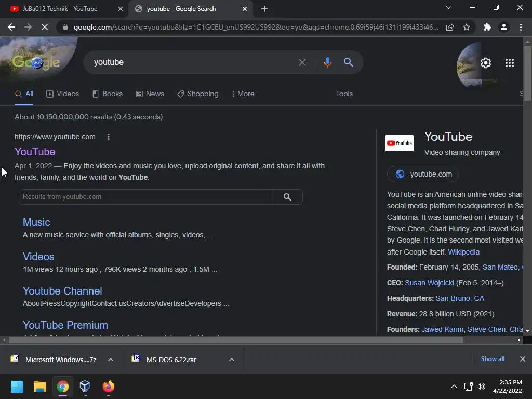Select the All results tab
Viewport: 532px width, 399px height.
click(24, 94)
